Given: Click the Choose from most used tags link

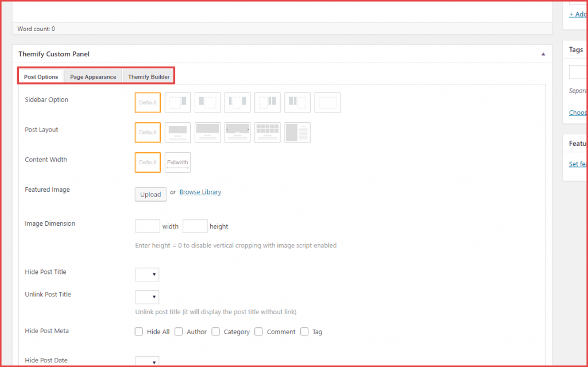Looking at the screenshot, I should pyautogui.click(x=578, y=113).
